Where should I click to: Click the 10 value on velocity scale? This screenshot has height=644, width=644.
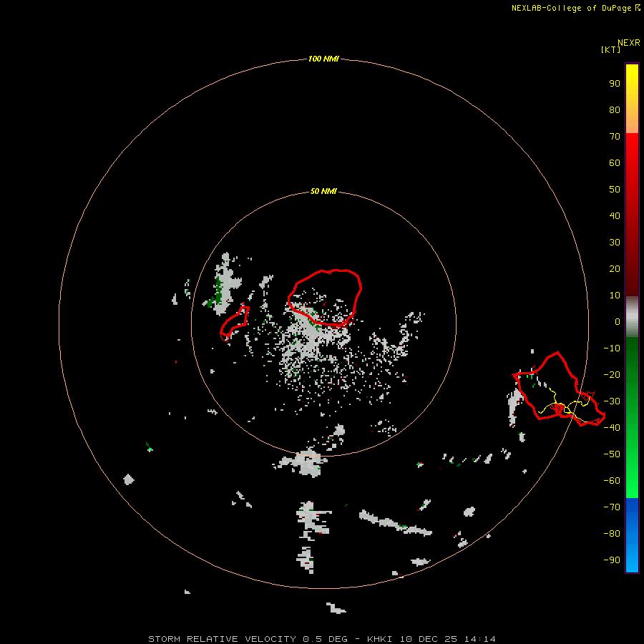pos(615,296)
